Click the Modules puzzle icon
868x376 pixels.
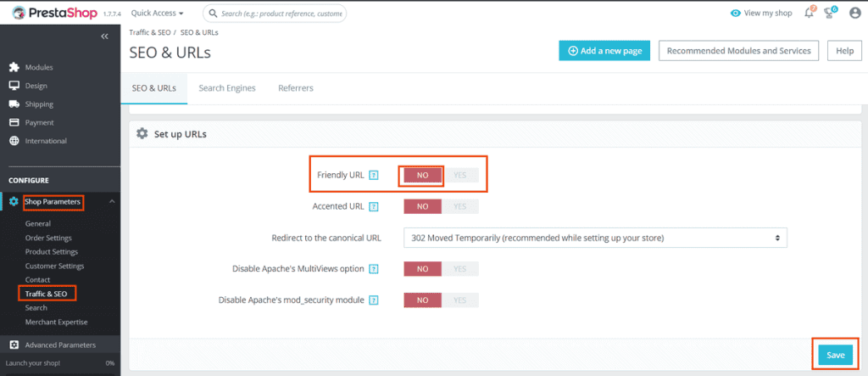pyautogui.click(x=14, y=67)
